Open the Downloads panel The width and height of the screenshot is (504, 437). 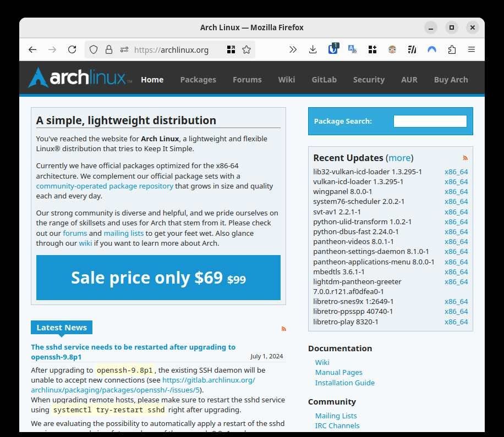(x=313, y=49)
